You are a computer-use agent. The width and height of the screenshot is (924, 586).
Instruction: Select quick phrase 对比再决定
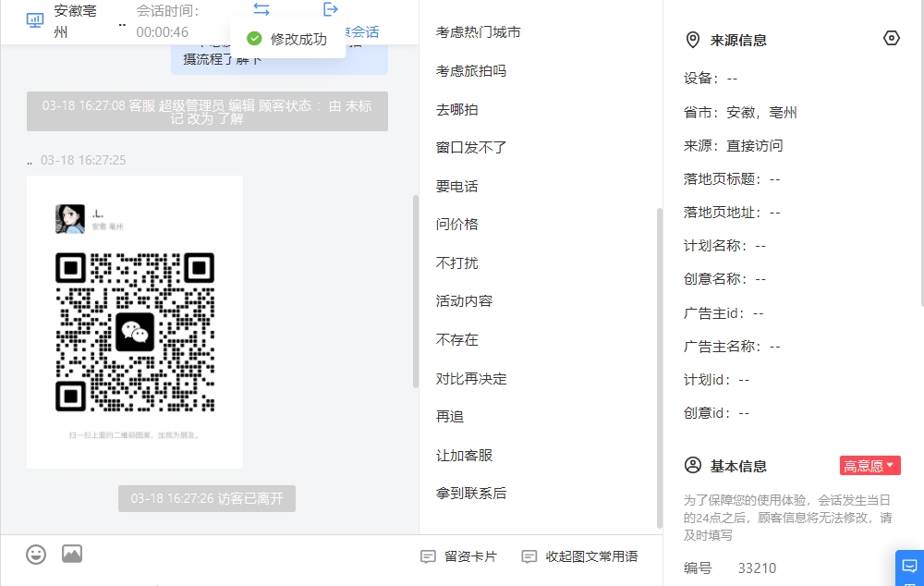(471, 378)
